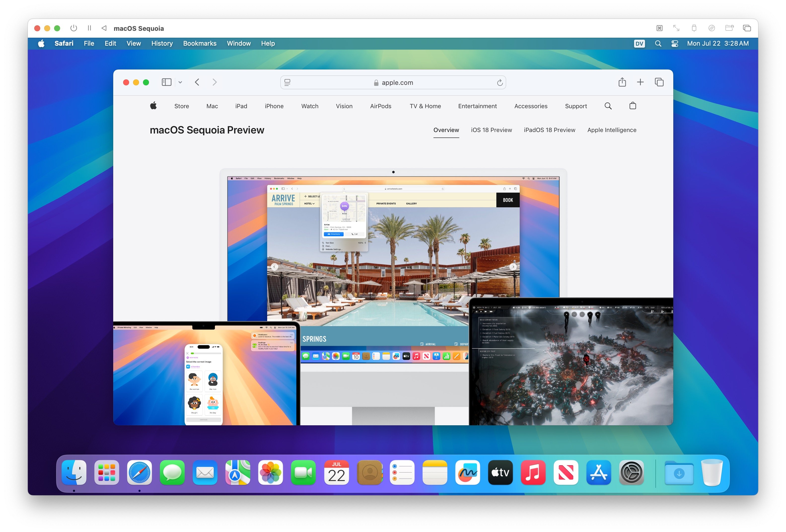This screenshot has width=786, height=532.
Task: Open the Edit menu
Action: click(110, 43)
